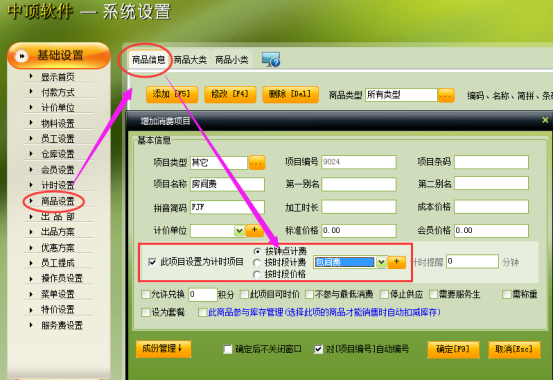Uncheck 对[项目编号]自动编号 checkbox

point(318,349)
